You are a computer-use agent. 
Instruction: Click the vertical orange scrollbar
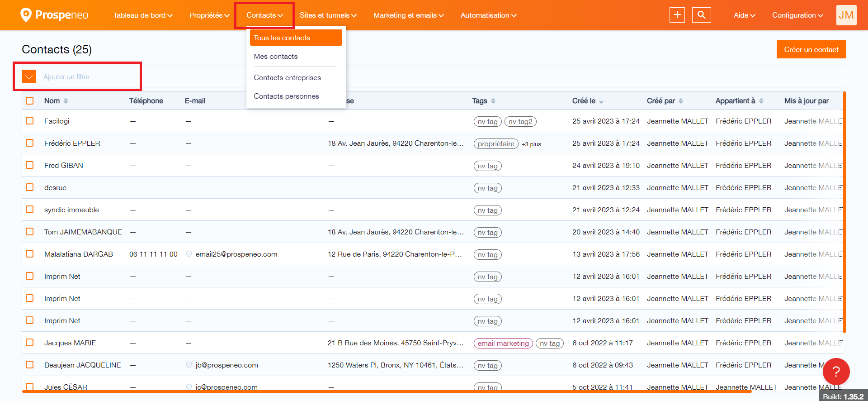844,213
